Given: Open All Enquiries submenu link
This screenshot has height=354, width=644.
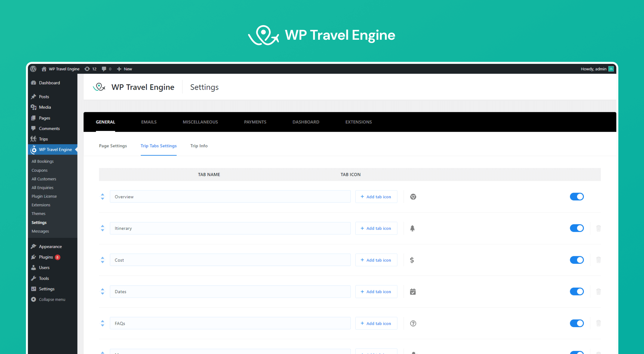Looking at the screenshot, I should [43, 188].
